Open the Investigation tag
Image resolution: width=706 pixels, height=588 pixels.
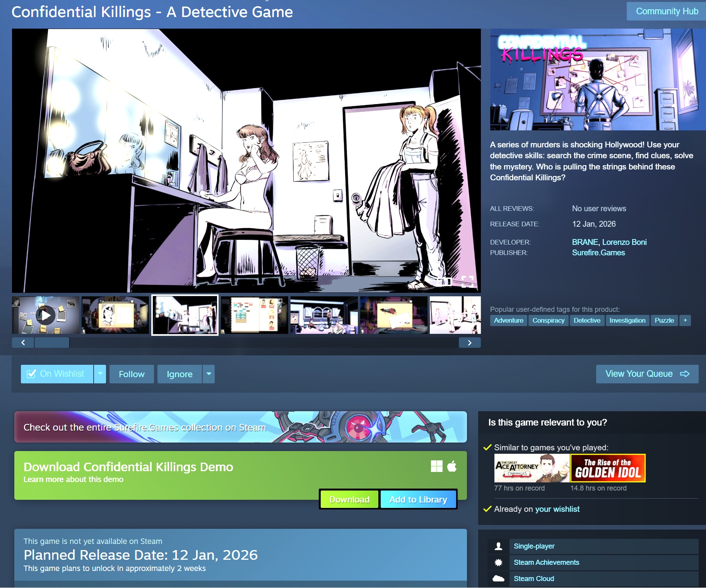point(627,320)
